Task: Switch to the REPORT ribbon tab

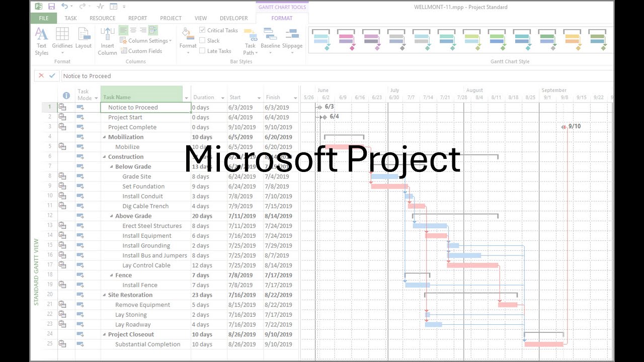Action: coord(137,18)
